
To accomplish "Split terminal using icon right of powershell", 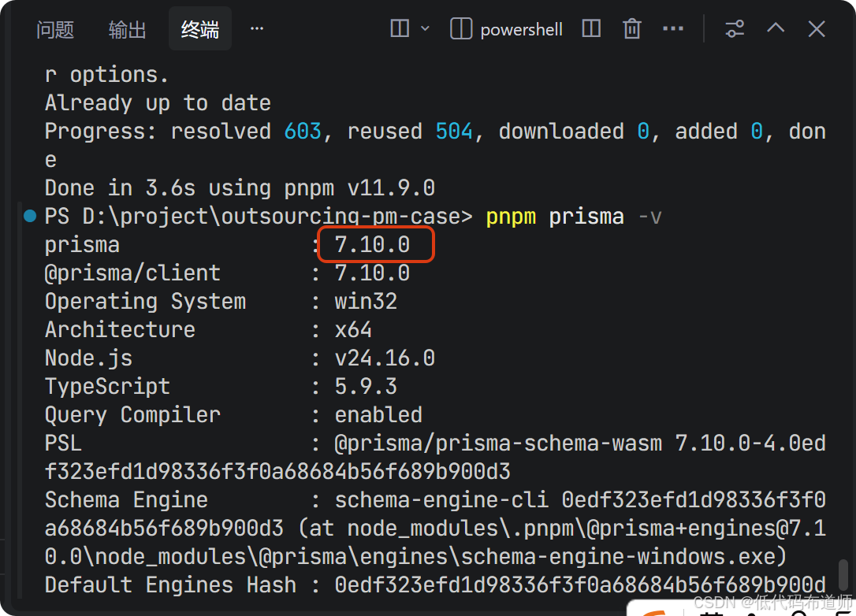I will point(591,28).
